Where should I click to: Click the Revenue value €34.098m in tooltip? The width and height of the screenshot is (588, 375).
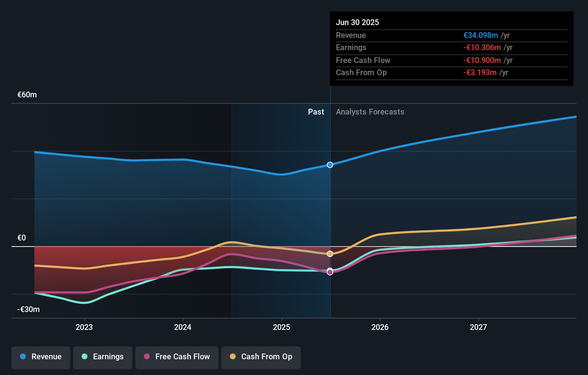pos(481,35)
